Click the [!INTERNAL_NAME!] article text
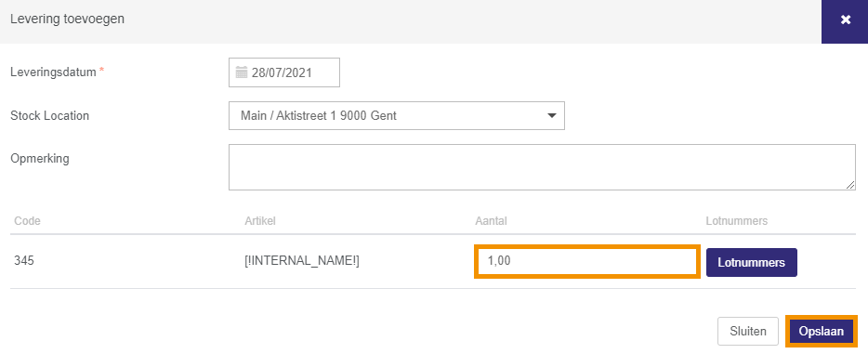The image size is (868, 354). pyautogui.click(x=302, y=261)
